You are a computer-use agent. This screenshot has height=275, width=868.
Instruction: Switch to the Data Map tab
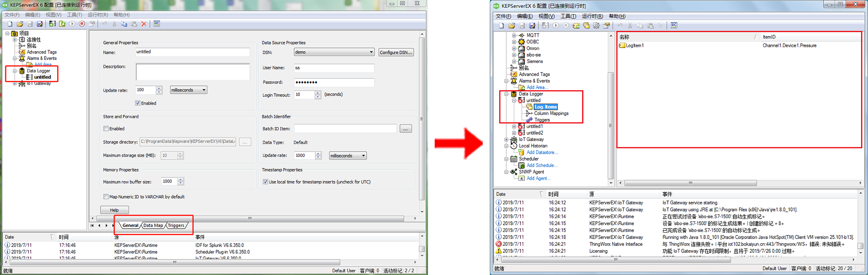(153, 226)
